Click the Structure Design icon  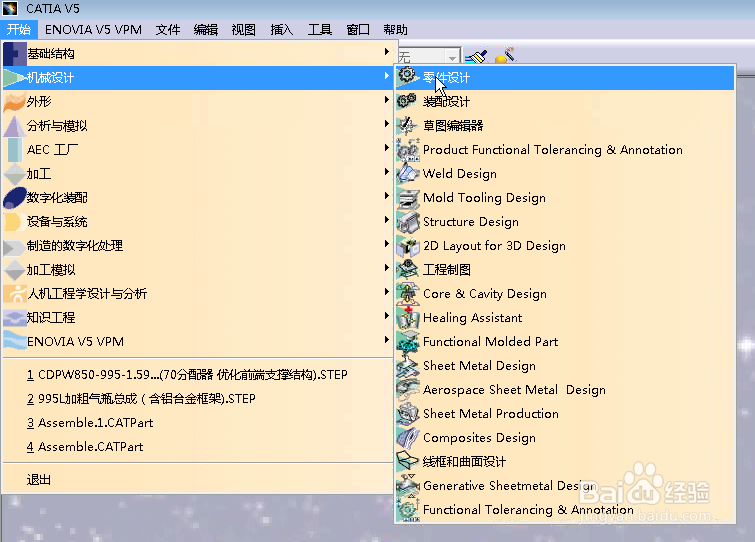(407, 222)
